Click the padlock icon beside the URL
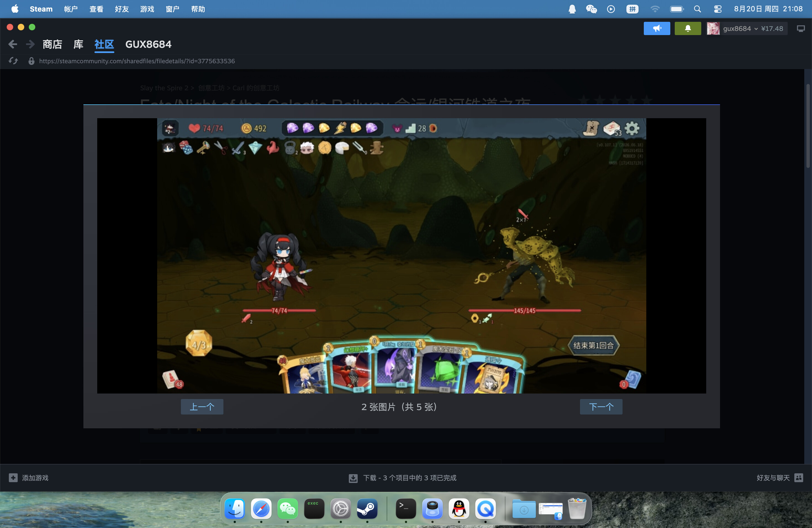The height and width of the screenshot is (528, 812). pos(31,61)
